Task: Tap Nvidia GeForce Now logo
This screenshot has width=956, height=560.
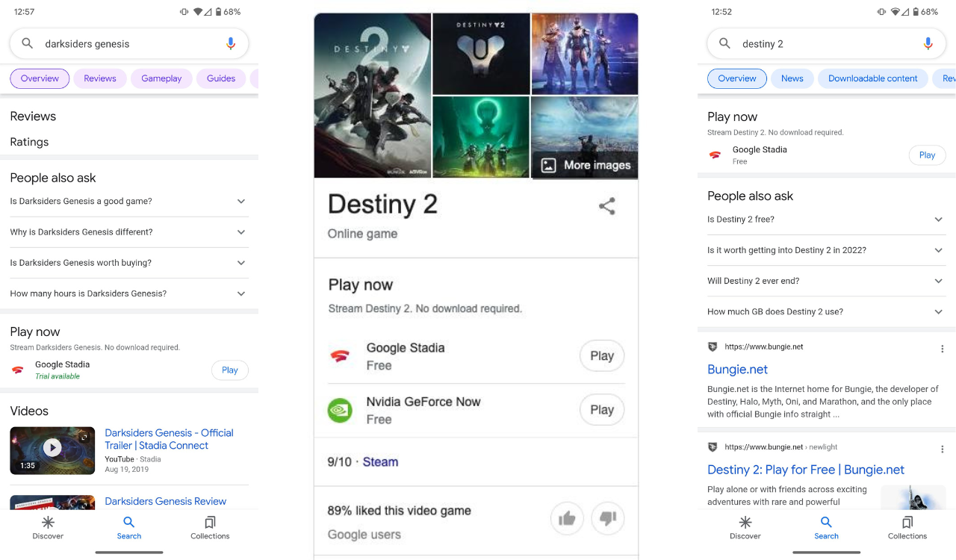Action: click(x=340, y=410)
